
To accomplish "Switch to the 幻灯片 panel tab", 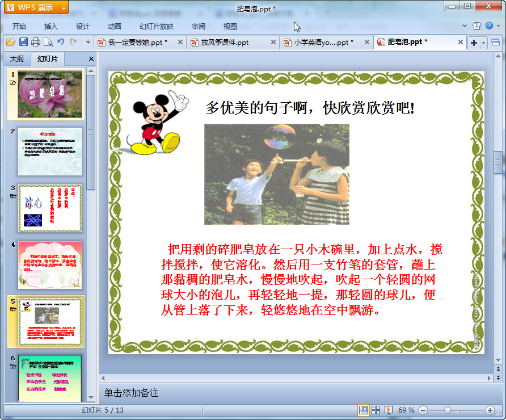I will coord(48,59).
